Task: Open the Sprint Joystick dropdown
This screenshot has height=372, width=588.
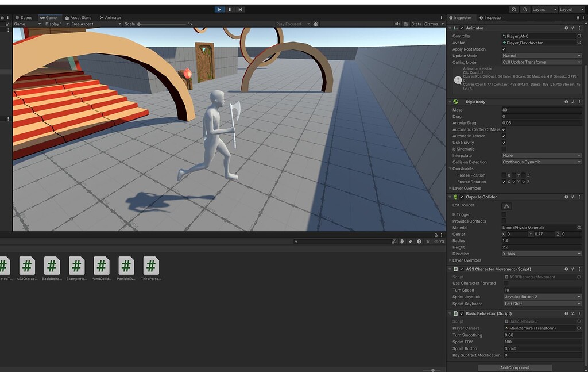Action: [x=540, y=297]
